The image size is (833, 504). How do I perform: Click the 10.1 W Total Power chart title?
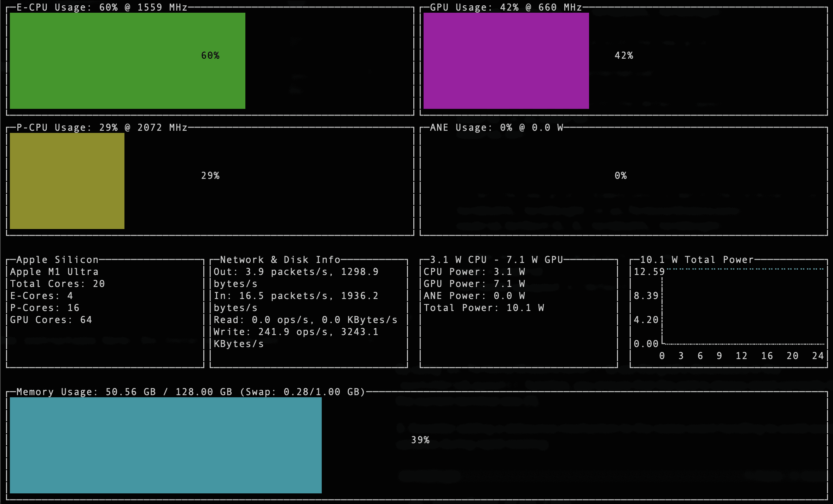coord(697,259)
